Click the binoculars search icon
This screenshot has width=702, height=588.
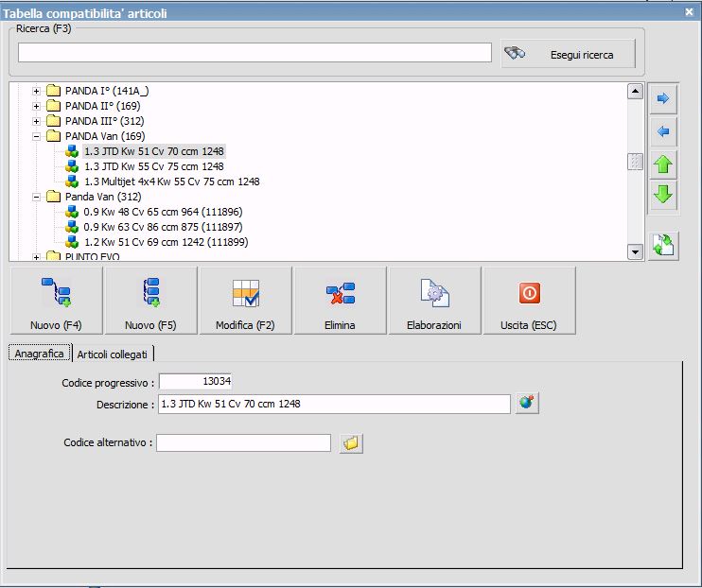[515, 54]
